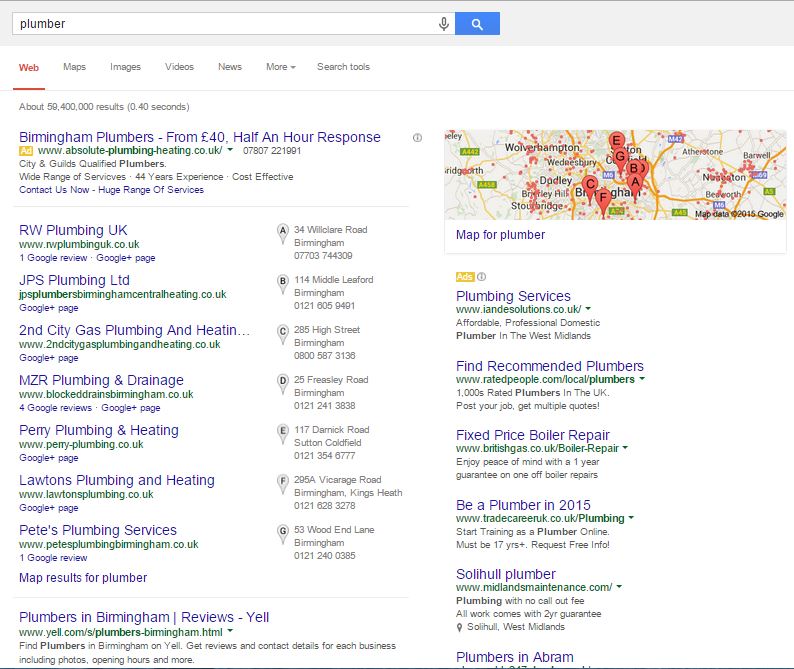
Task: Click map pin G beside 53 Wood End Lane
Action: (283, 534)
